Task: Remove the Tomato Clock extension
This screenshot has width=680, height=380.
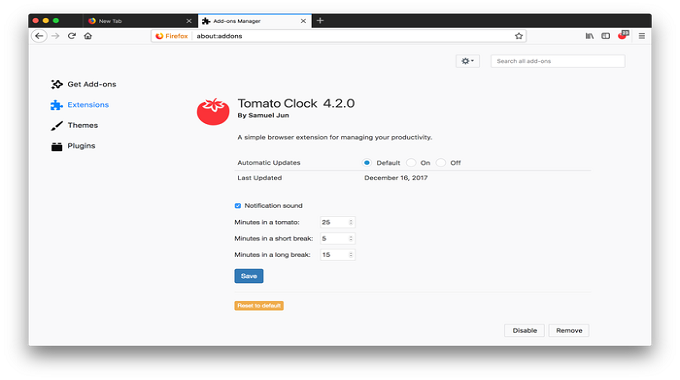Action: tap(569, 331)
